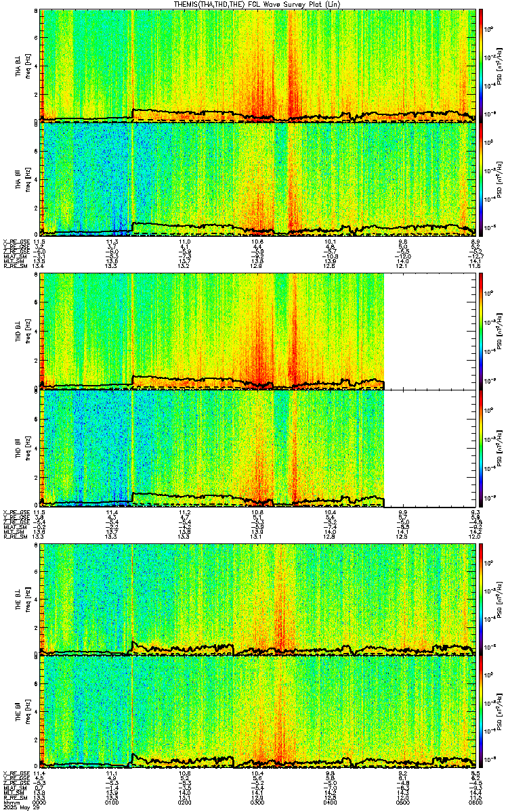Image resolution: width=508 pixels, height=812 pixels.
Task: Click the "THA B⊥ freq [Hz]" axis label
Action: [x=22, y=66]
